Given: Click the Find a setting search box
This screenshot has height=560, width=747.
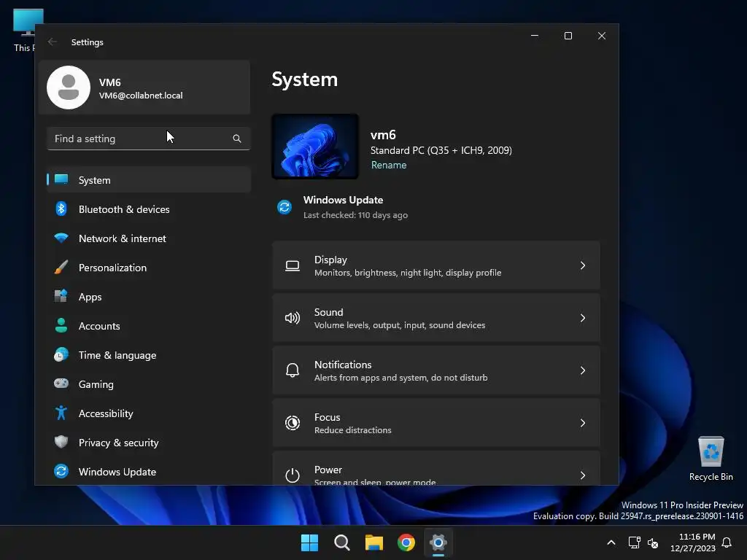Looking at the screenshot, I should click(149, 139).
